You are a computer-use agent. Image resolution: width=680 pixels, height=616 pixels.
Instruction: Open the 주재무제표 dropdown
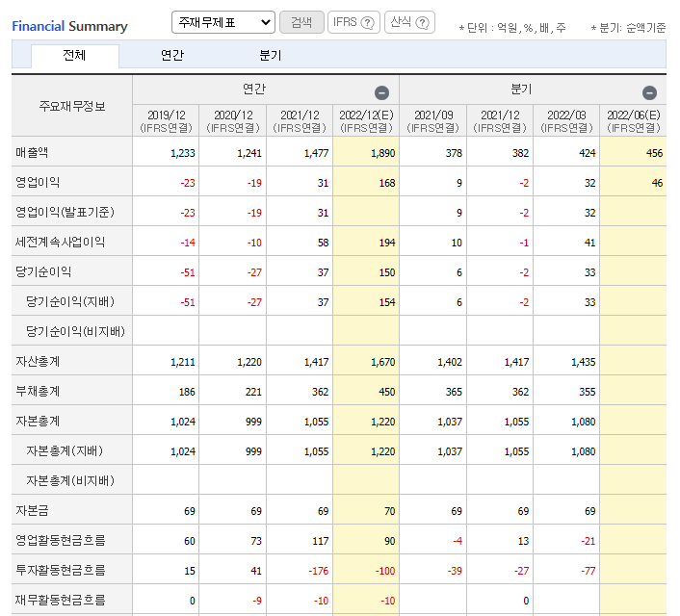click(223, 22)
